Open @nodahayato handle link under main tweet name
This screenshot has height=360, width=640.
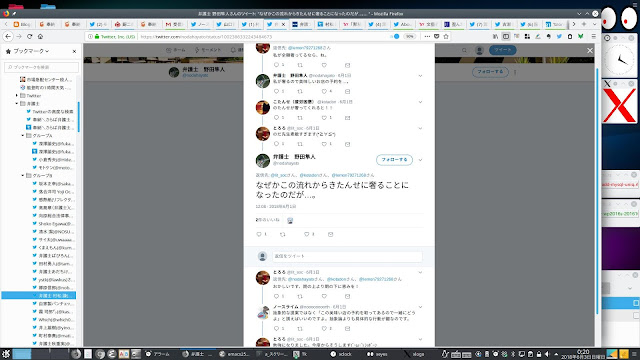click(x=286, y=163)
